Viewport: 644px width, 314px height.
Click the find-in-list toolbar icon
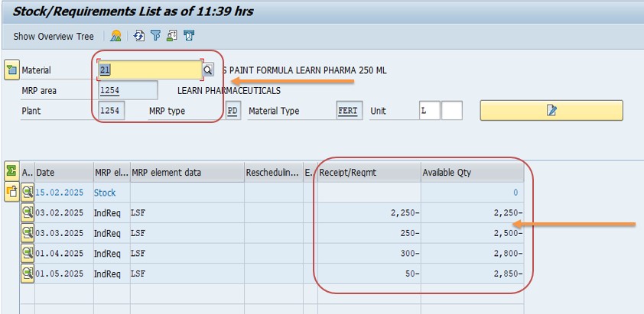coord(171,36)
